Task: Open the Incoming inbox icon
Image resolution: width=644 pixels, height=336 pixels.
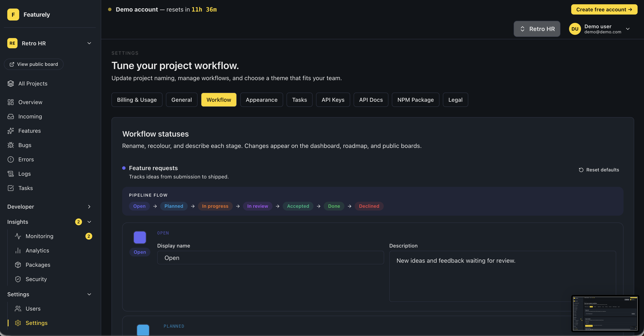Action: 10,116
